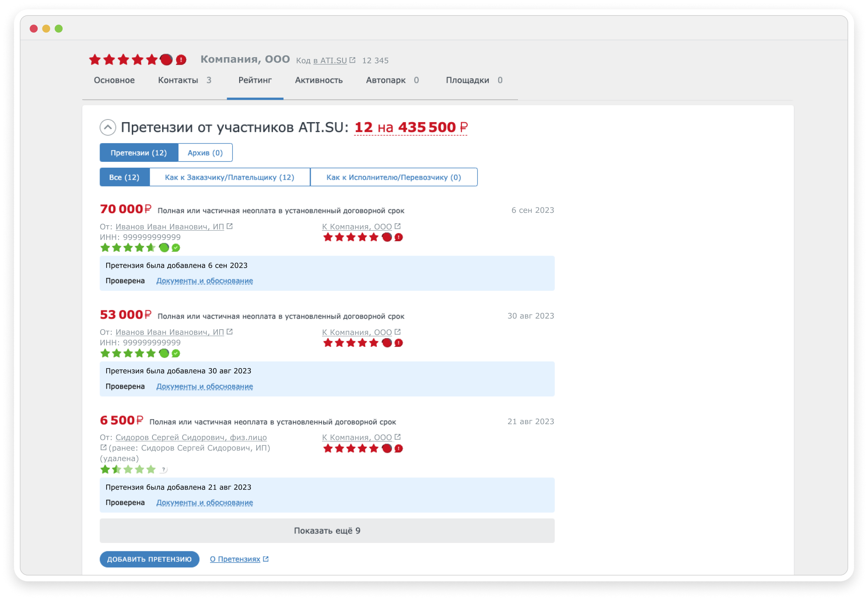This screenshot has width=868, height=600.
Task: Open К Компания, ООО link in the 6 сен claim
Action: click(357, 226)
